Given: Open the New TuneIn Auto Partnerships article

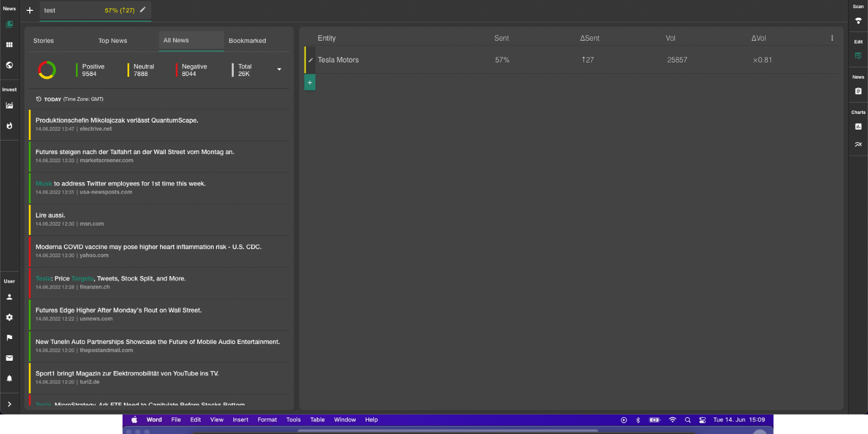Looking at the screenshot, I should [159, 346].
